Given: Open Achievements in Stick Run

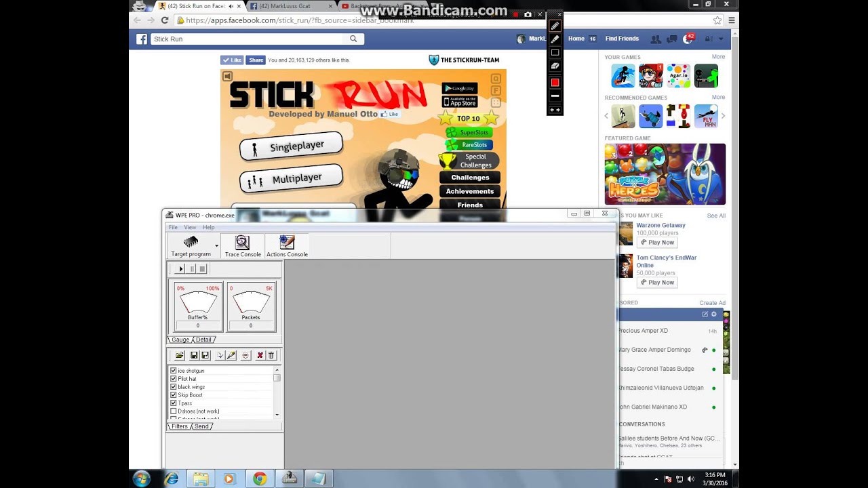Looking at the screenshot, I should click(x=470, y=191).
